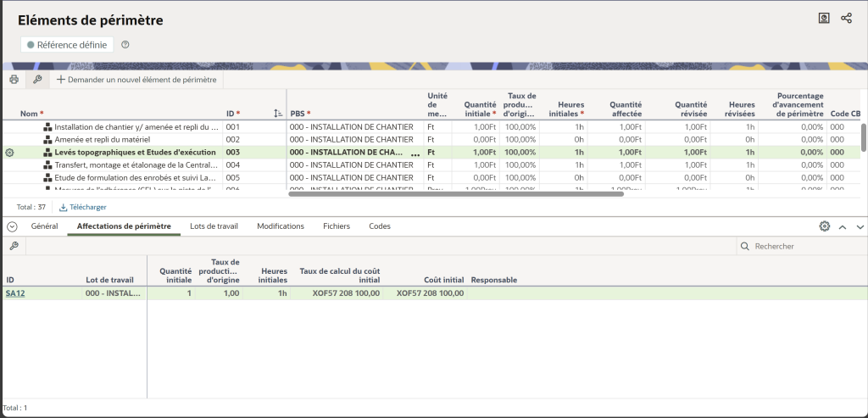Viewport: 868px width, 418px height.
Task: Click down chevron to minimize detail panel
Action: (x=860, y=226)
